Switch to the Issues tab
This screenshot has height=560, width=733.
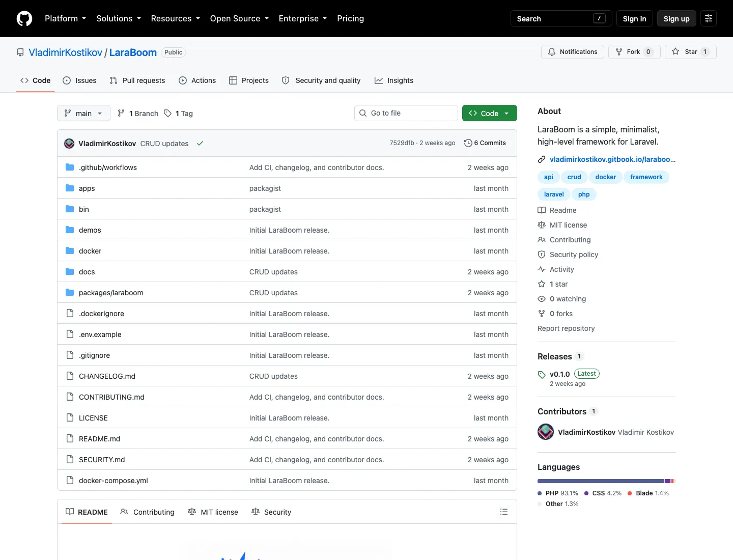pyautogui.click(x=79, y=80)
